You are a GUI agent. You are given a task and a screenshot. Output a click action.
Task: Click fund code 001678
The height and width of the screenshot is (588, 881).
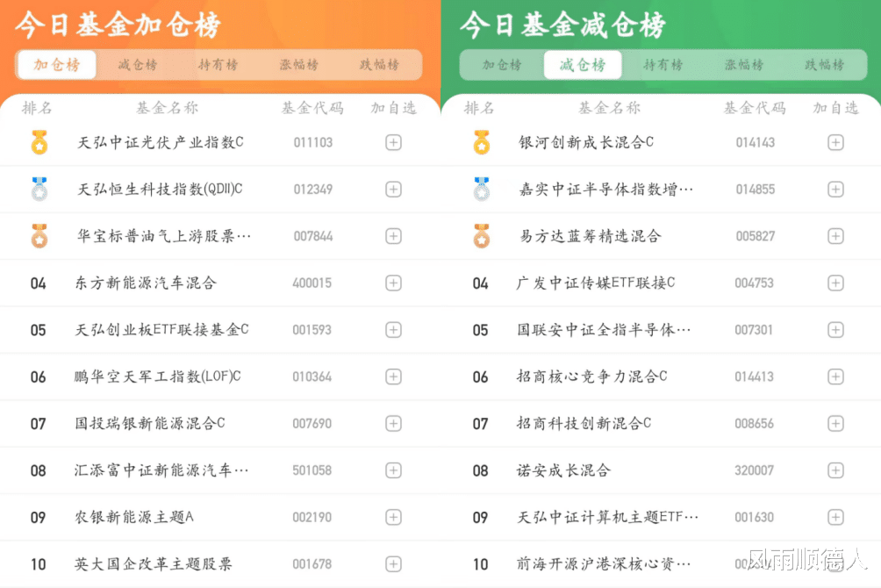(x=312, y=564)
